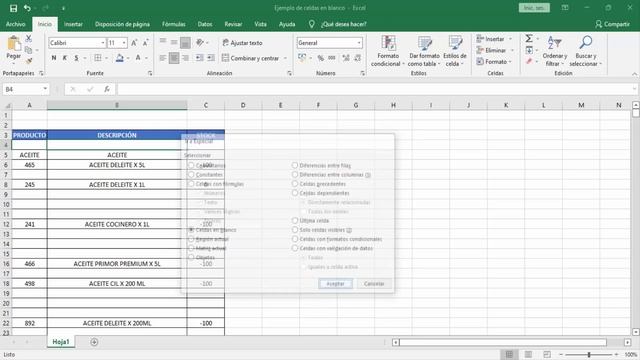Switch to Disposición de página tab

point(122,24)
